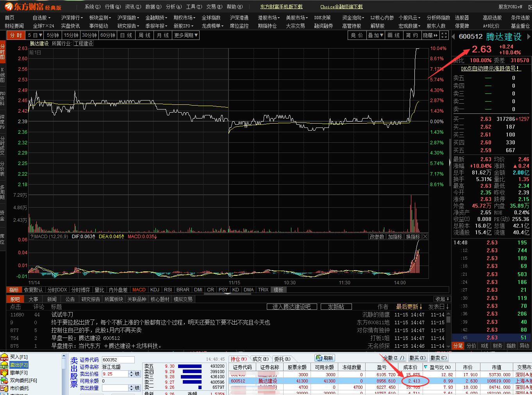Click the 证券代码 input field
Image resolution: width=532 pixels, height=395 pixels.
[118, 360]
